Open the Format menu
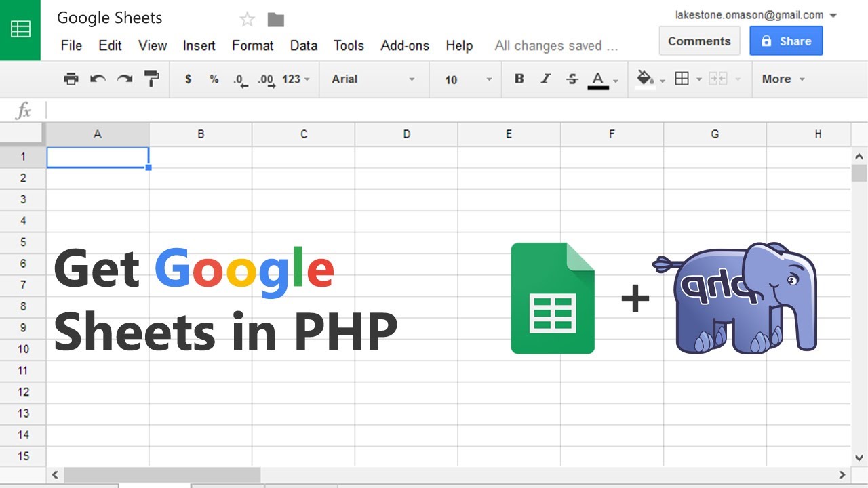Screen dimensions: 868x488 [x=253, y=45]
